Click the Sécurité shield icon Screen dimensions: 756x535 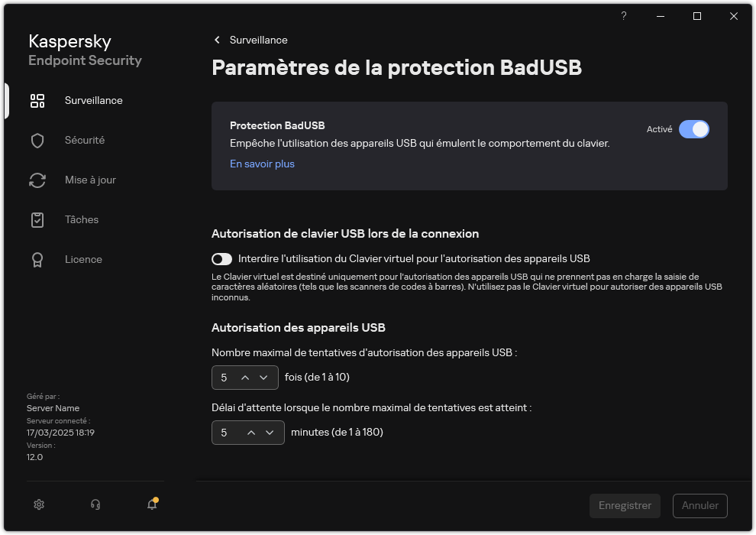pyautogui.click(x=37, y=140)
